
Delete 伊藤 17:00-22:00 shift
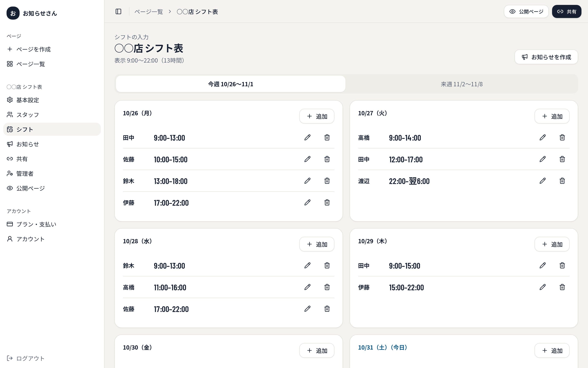[x=327, y=202]
